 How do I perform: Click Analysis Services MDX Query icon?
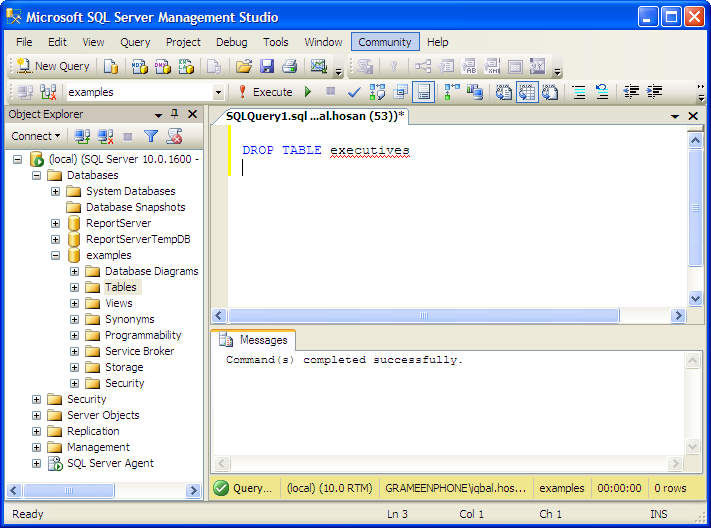[139, 66]
